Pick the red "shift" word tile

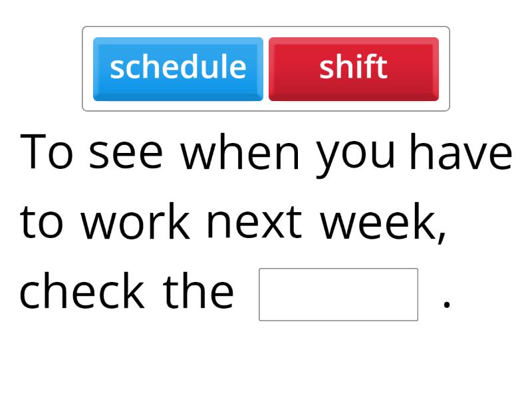tap(353, 68)
